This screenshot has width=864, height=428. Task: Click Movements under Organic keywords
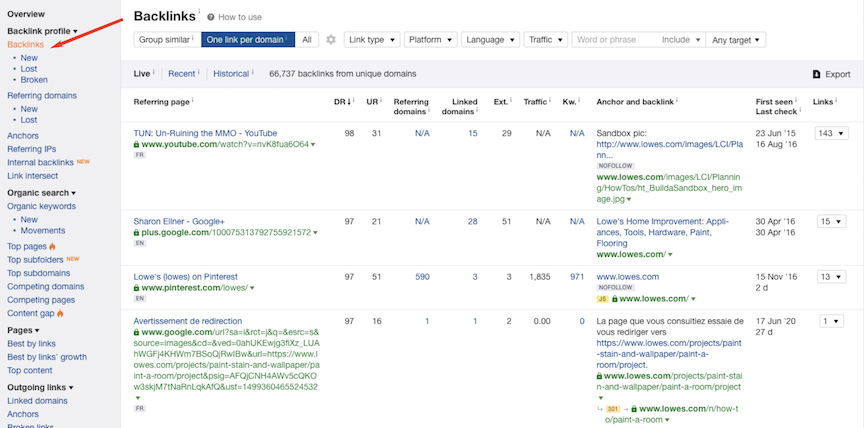(x=43, y=231)
